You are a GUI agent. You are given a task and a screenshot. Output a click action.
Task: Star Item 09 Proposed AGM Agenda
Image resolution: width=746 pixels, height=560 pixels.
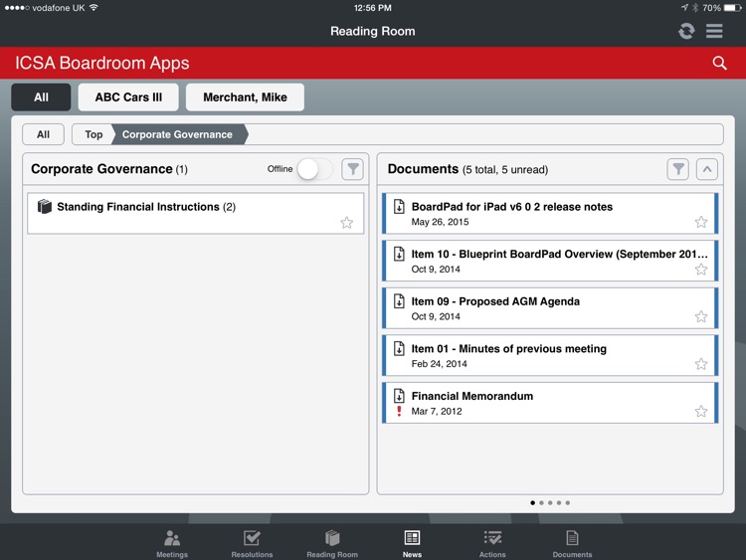(701, 316)
